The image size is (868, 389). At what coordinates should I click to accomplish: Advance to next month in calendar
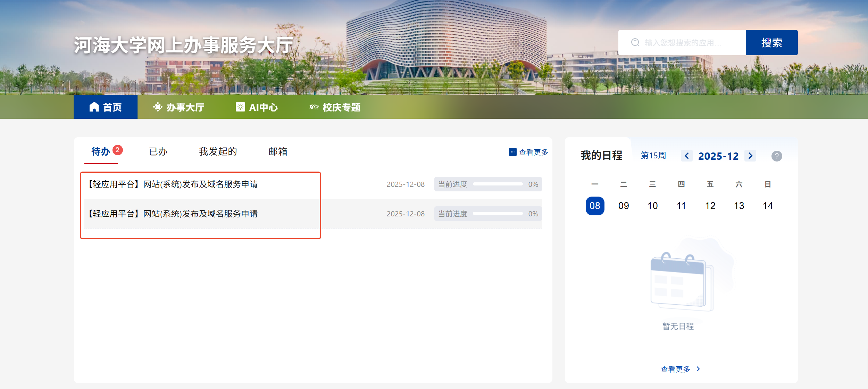click(750, 156)
